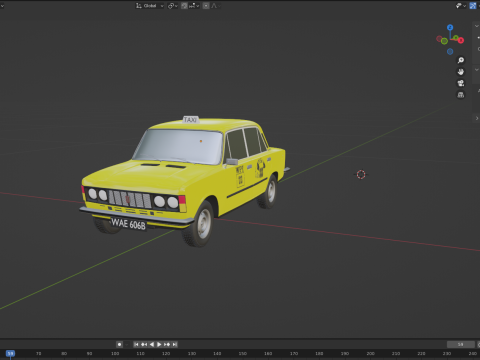Click the negative Z axis gizmo circle
Image resolution: width=480 pixels, height=360 pixels.
click(450, 51)
